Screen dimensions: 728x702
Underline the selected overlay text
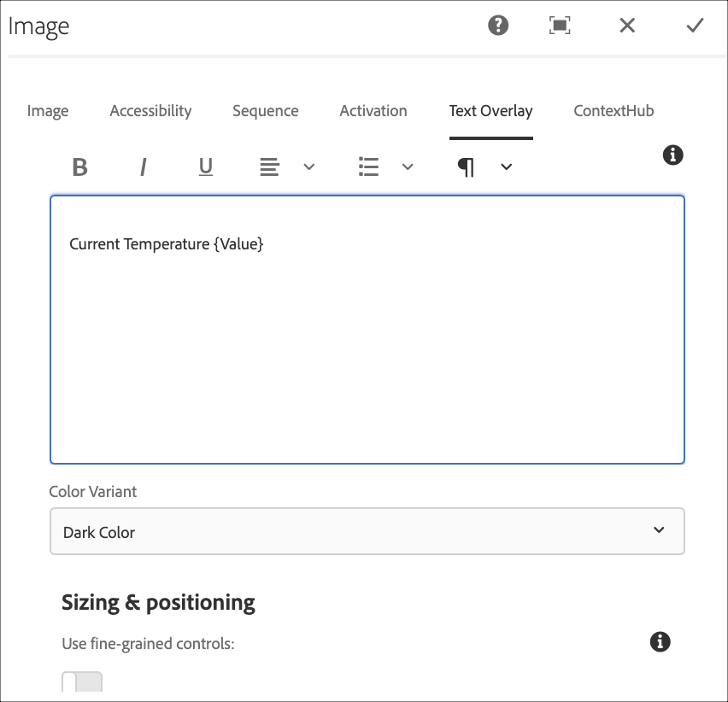206,167
